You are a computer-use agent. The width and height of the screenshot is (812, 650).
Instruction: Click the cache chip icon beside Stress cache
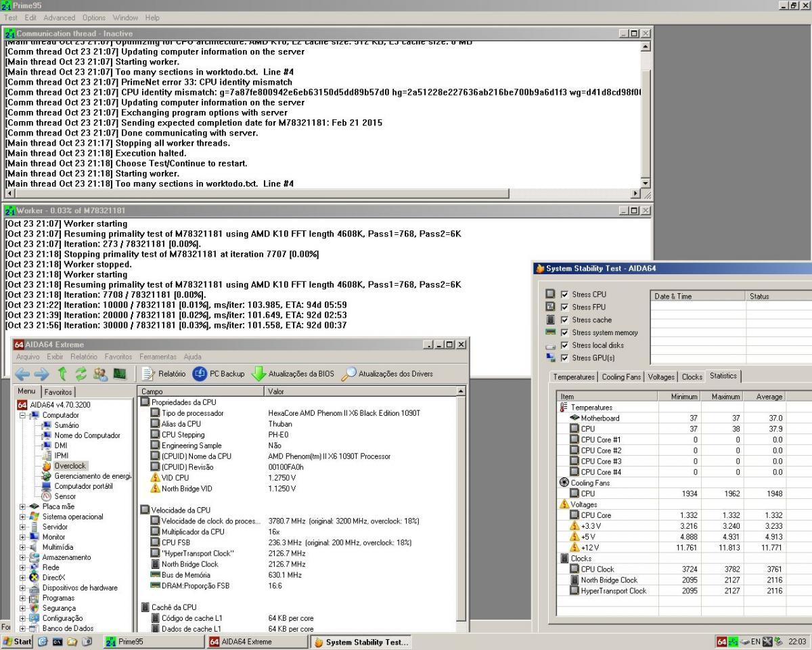[551, 320]
